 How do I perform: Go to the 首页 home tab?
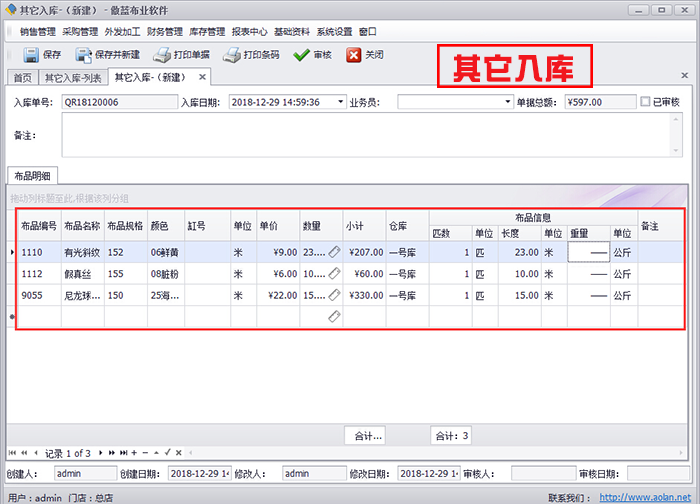pyautogui.click(x=21, y=77)
